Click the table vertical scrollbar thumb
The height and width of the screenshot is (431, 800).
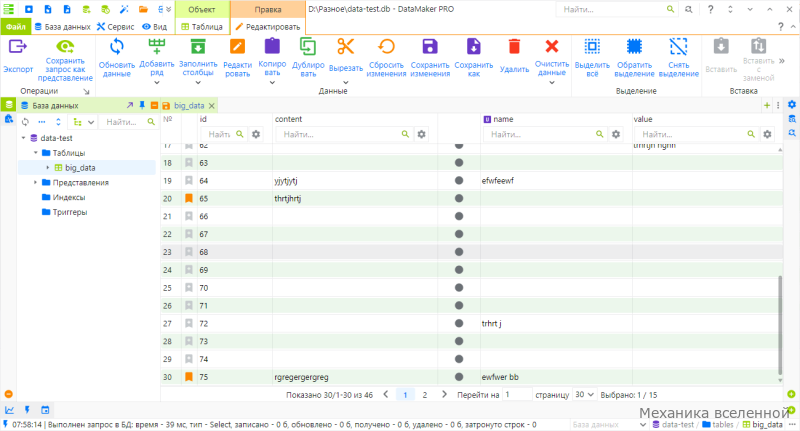780,325
